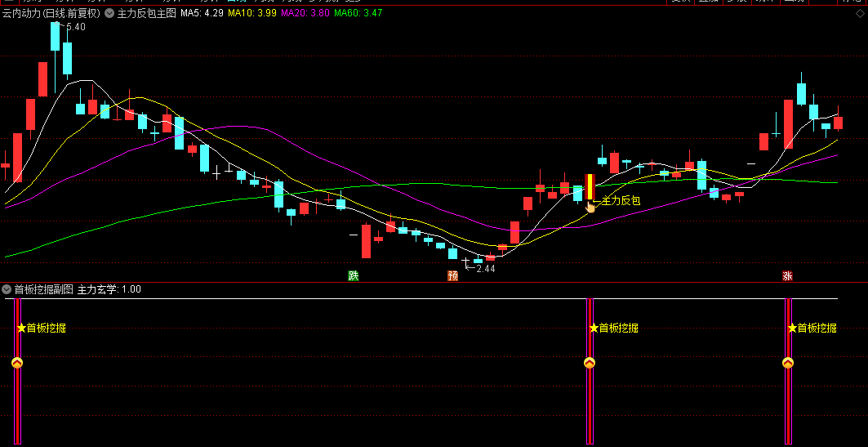
Task: Click the up-arrow signal icon below the 主力反包 signal
Action: [x=590, y=364]
